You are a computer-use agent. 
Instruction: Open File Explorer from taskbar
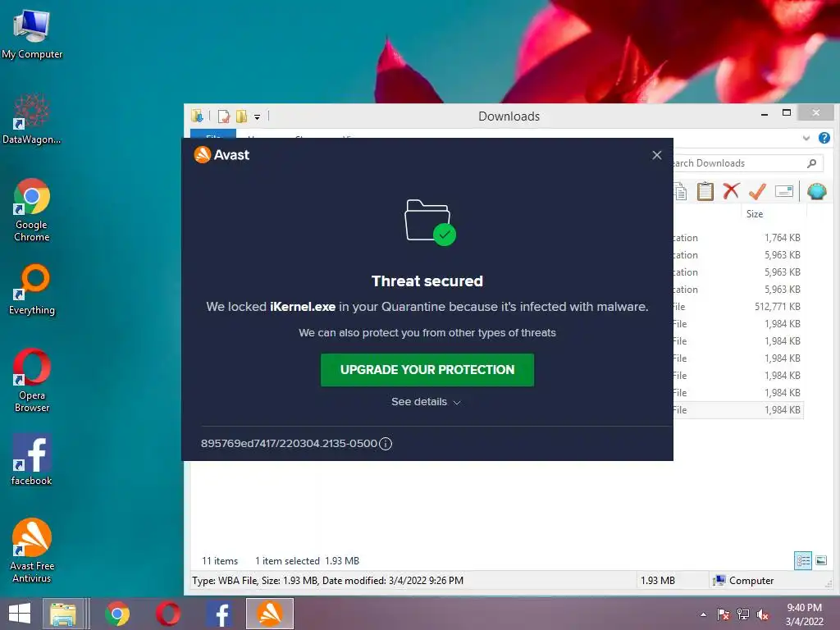pos(63,614)
